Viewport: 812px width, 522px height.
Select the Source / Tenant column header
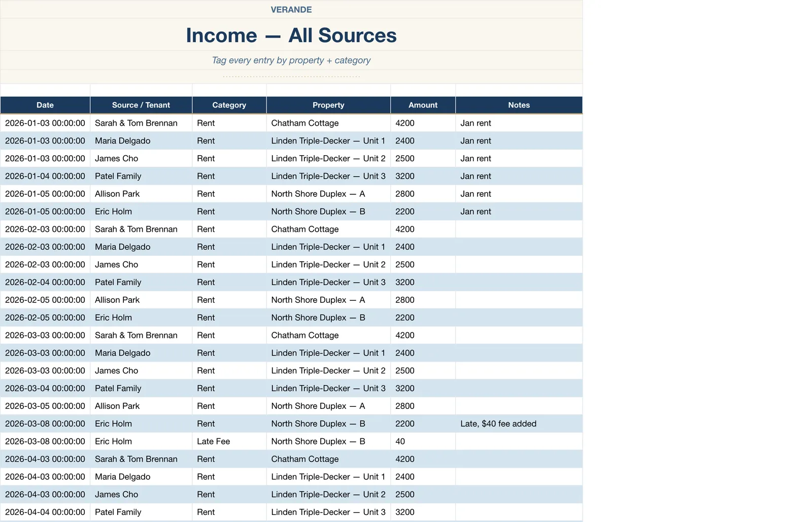coord(141,105)
